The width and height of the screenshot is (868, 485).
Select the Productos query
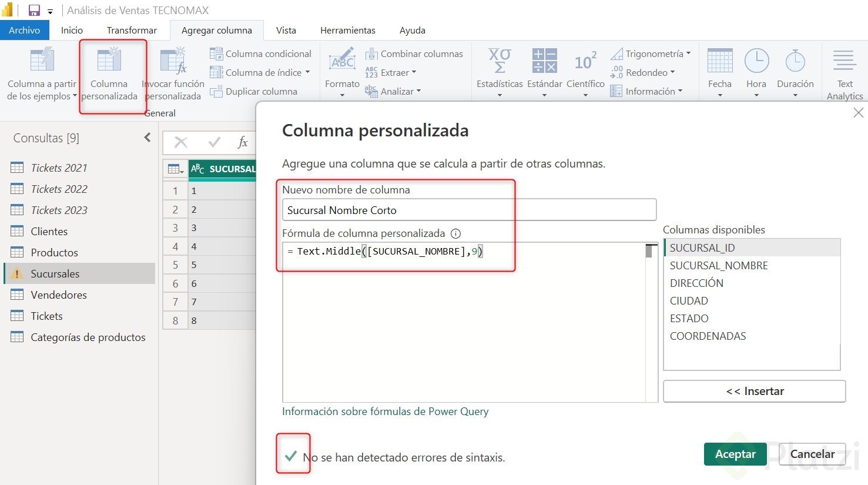(79, 252)
